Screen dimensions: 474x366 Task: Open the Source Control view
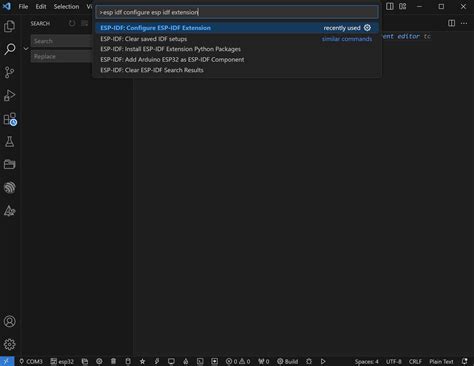(10, 72)
